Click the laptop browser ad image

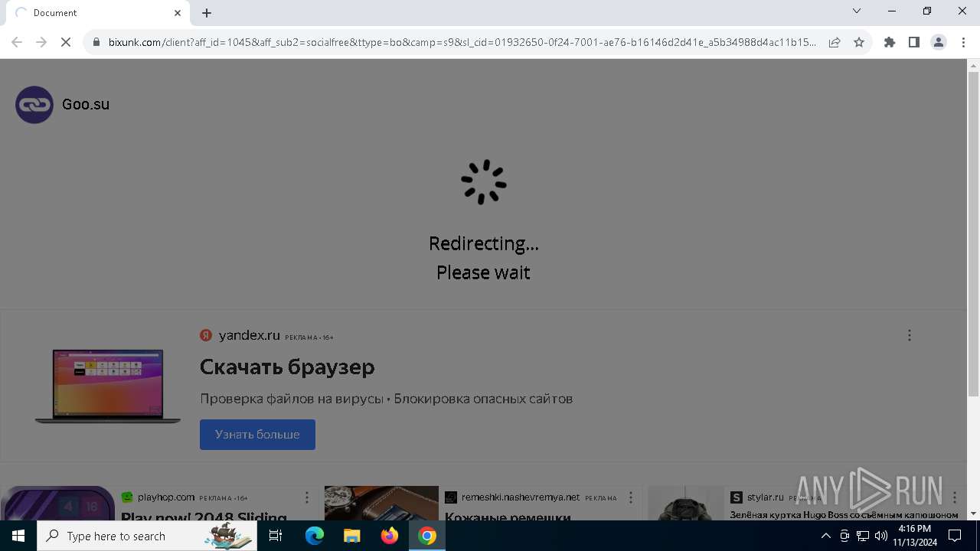pyautogui.click(x=108, y=385)
